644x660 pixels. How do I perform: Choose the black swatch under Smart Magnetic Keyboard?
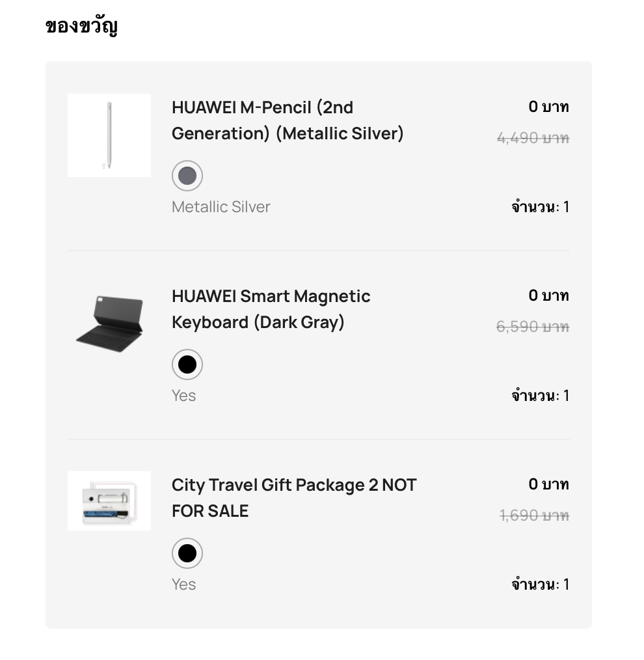click(187, 364)
